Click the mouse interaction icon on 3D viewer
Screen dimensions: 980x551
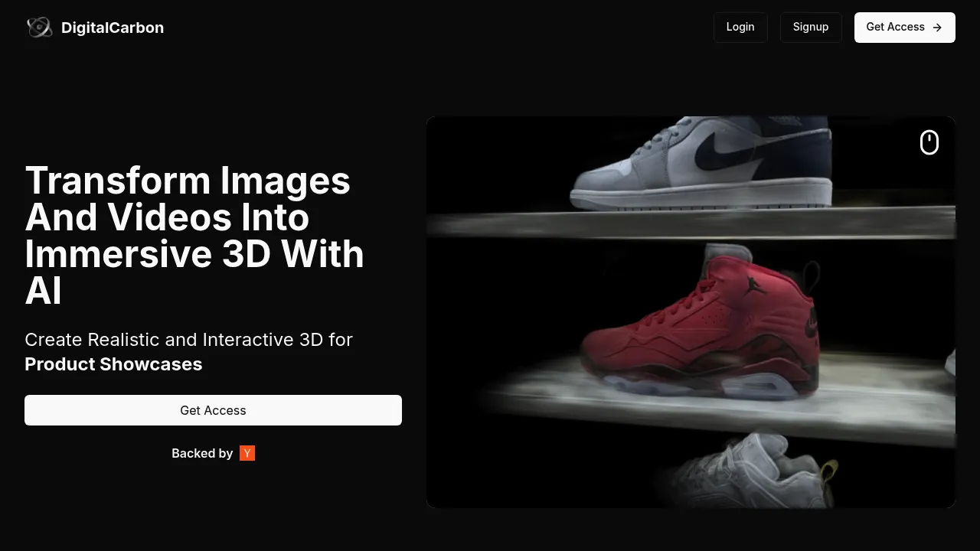click(x=929, y=142)
